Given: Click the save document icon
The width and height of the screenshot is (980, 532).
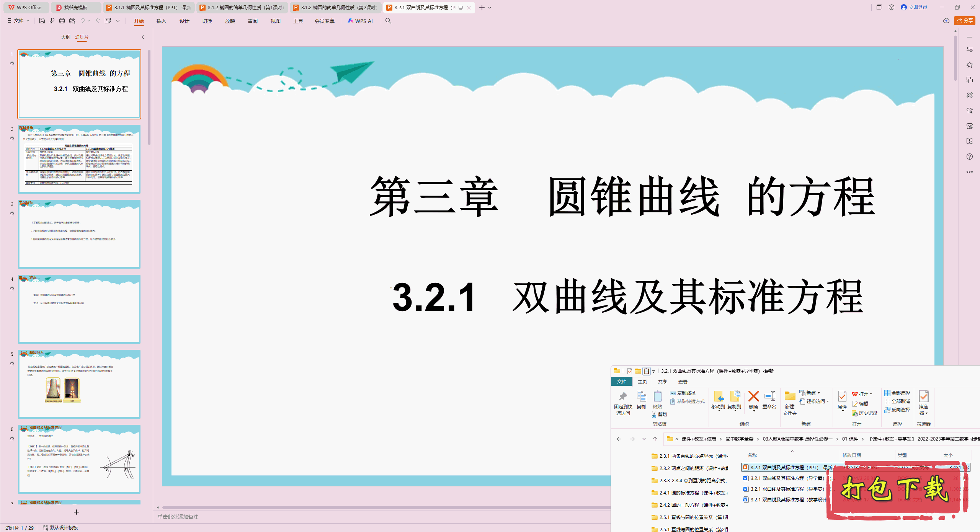Looking at the screenshot, I should (x=42, y=21).
